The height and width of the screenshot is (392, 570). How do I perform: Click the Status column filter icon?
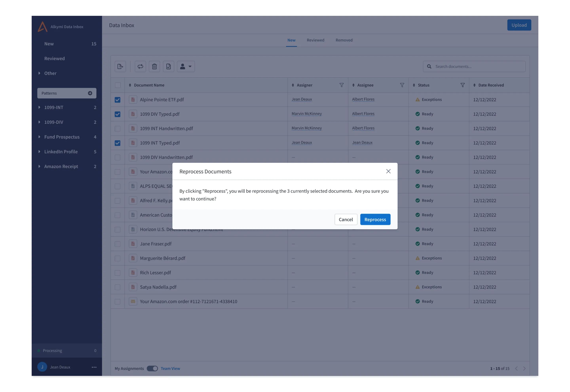point(462,85)
